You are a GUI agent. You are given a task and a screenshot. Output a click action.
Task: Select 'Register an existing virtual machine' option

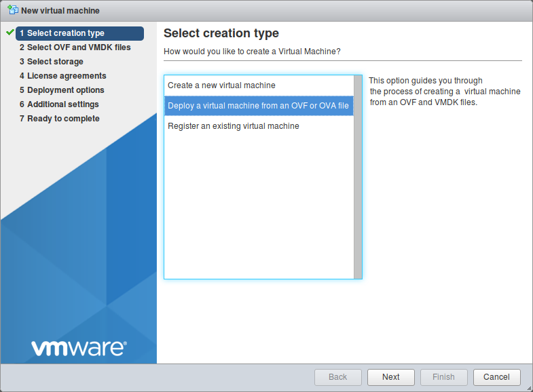point(233,126)
